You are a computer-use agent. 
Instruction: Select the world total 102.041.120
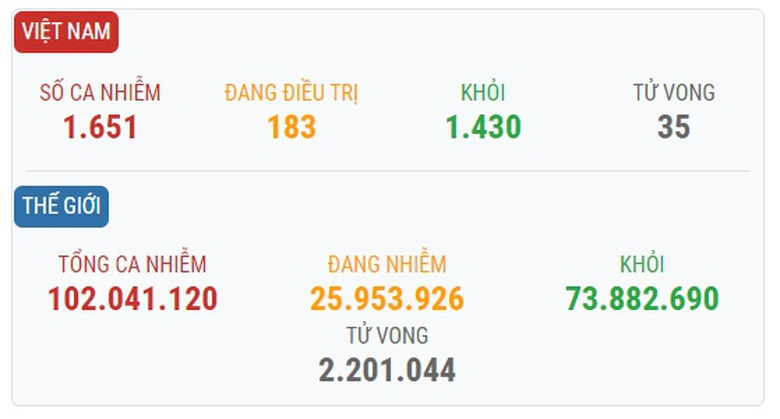coord(132,299)
